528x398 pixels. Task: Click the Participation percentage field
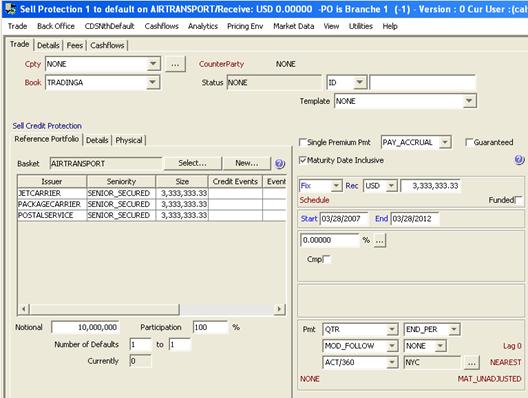[x=210, y=327]
